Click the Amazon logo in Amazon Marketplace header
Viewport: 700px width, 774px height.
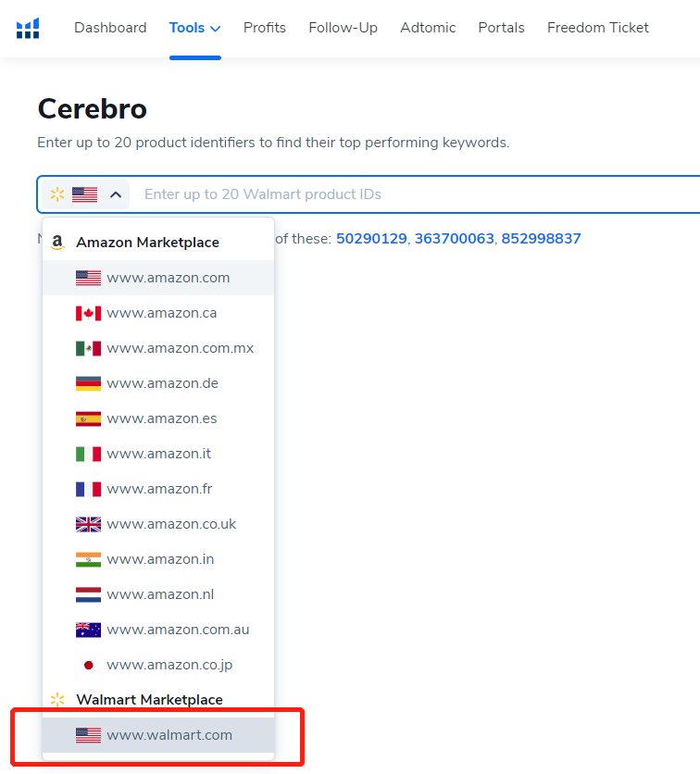point(57,243)
